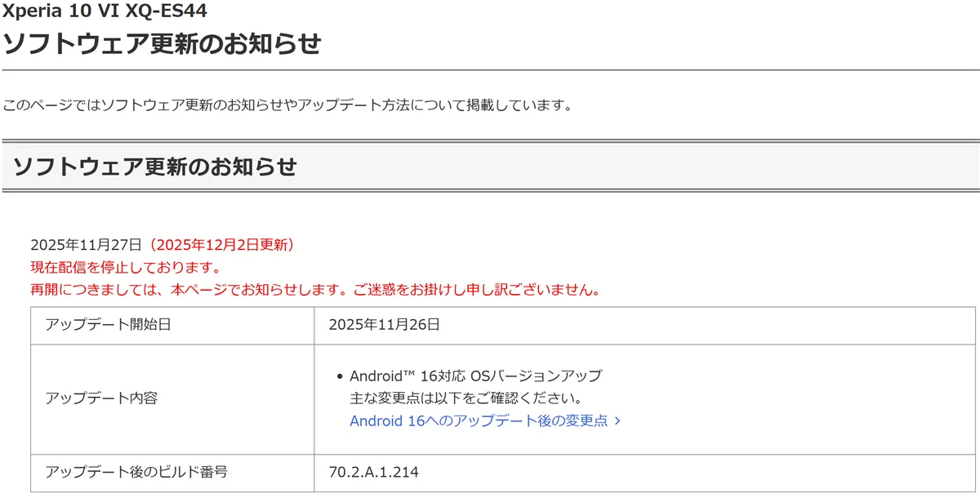The image size is (980, 498).
Task: Click the chevron arrow after the Android 16 link
Action: [617, 421]
